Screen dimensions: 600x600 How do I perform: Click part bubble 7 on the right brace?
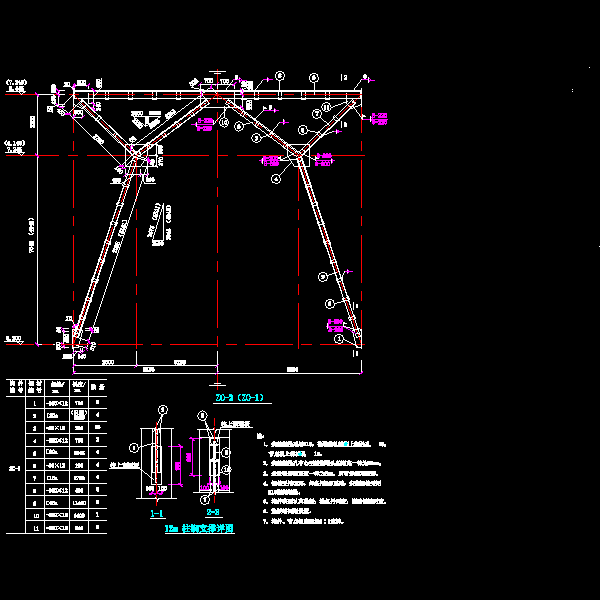(316, 114)
